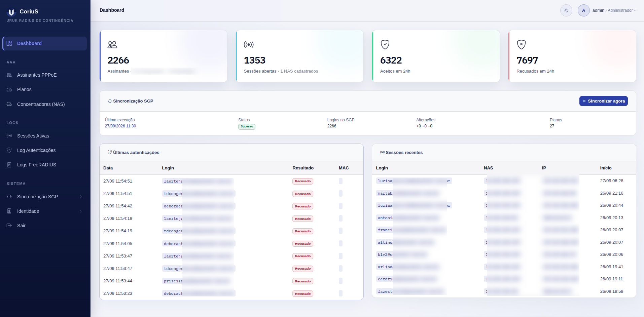
Task: Click the sync icon beside Sincronização SGP heading
Action: 110,101
